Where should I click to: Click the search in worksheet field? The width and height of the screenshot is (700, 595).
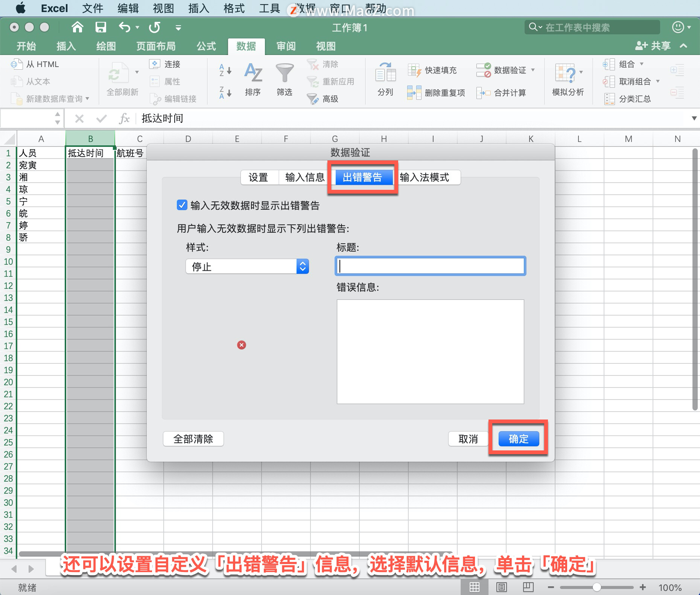[592, 27]
